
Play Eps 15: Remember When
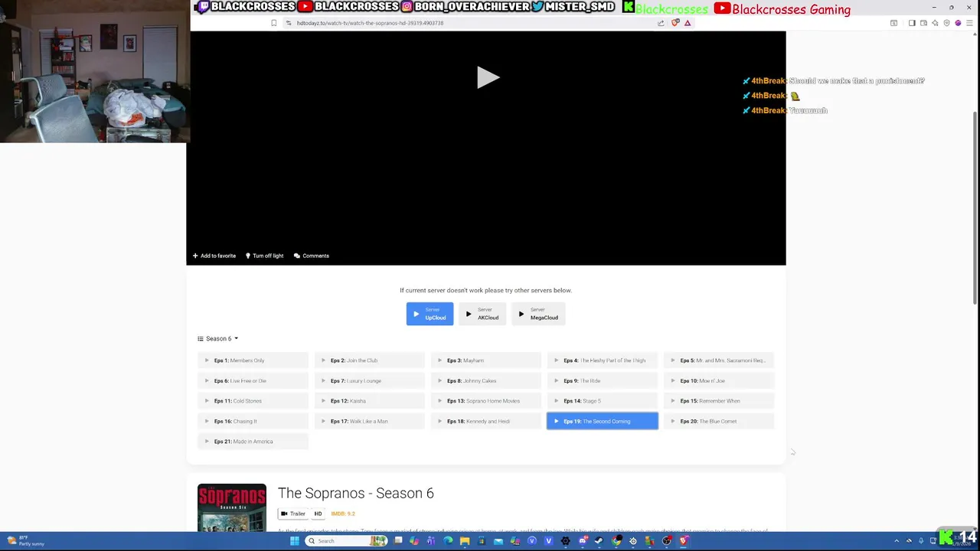tap(718, 401)
